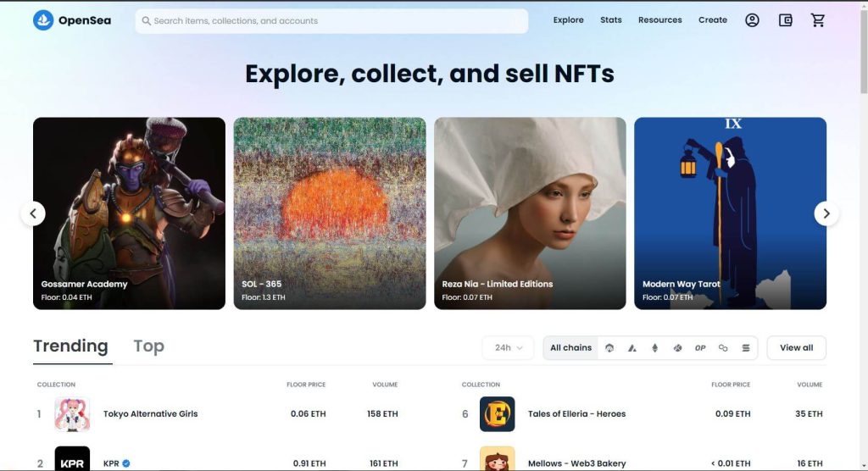Image resolution: width=868 pixels, height=471 pixels.
Task: Click the 16 ETH volume value
Action: click(x=810, y=464)
